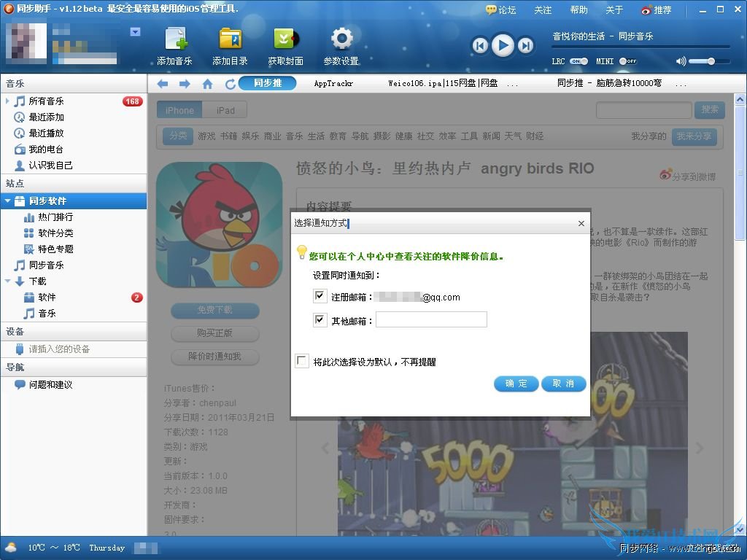Click the vertical scrollbar of the page

[740, 173]
